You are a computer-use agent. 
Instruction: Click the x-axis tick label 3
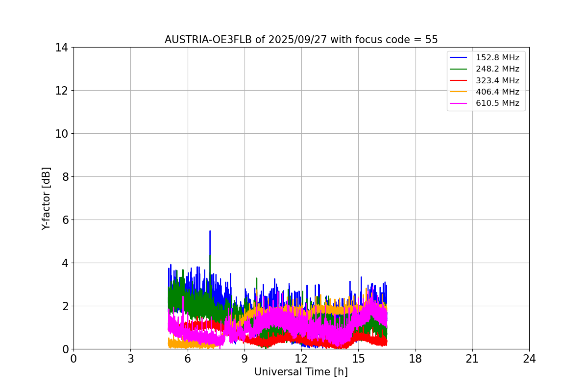(130, 359)
